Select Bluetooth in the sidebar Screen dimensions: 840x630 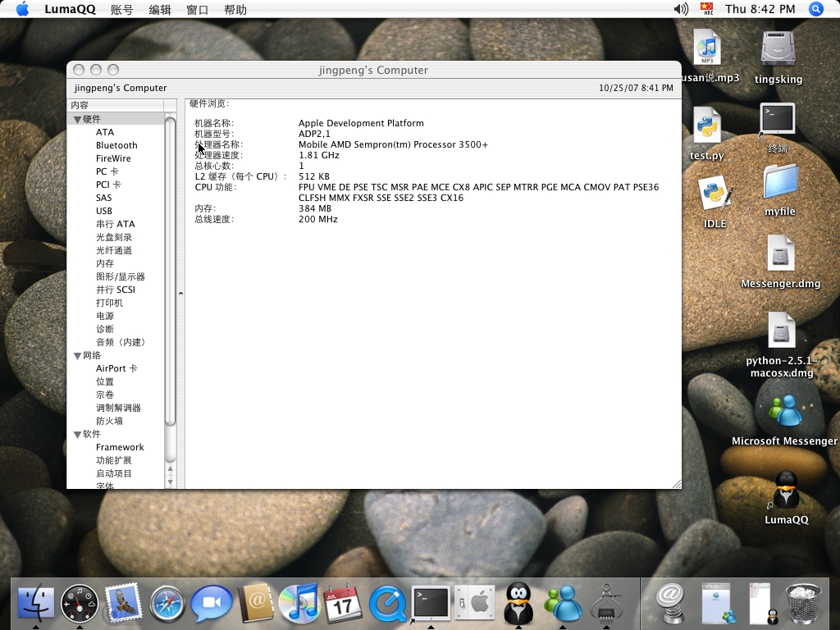[116, 145]
